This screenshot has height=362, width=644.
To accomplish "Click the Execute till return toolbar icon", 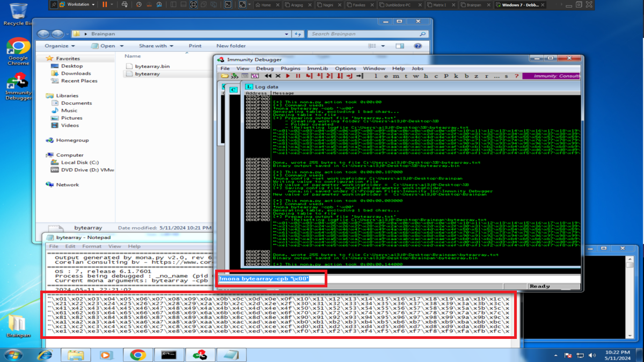I will 349,76.
